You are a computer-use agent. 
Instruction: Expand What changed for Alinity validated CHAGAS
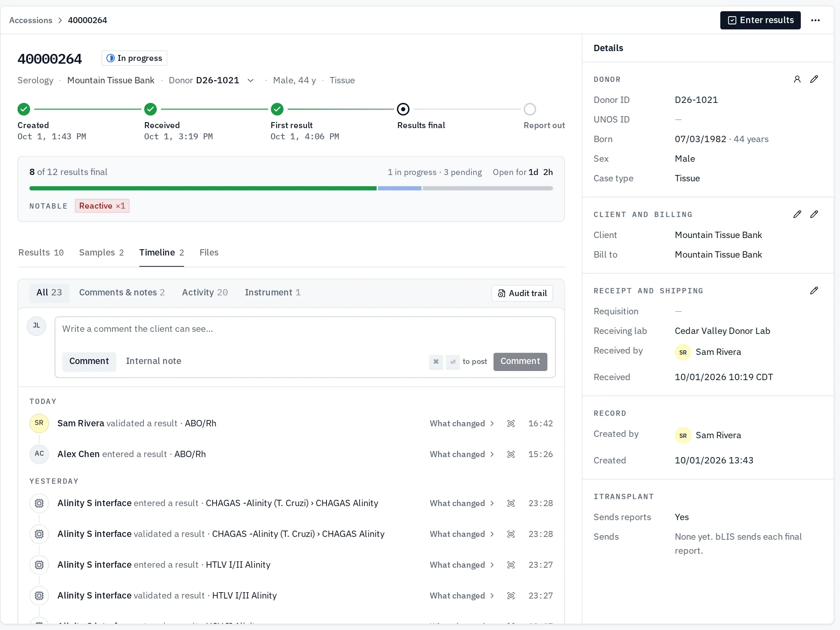pyautogui.click(x=462, y=534)
